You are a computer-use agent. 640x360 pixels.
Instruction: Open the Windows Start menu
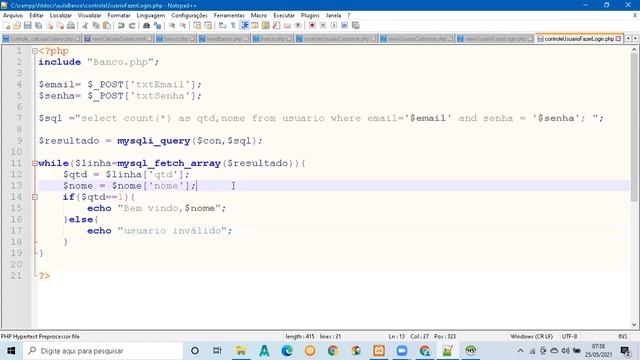point(11,351)
